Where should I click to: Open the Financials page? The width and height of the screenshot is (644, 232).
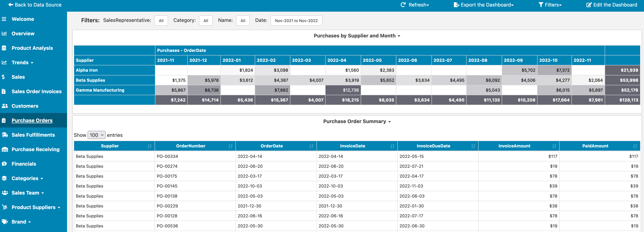tap(24, 164)
